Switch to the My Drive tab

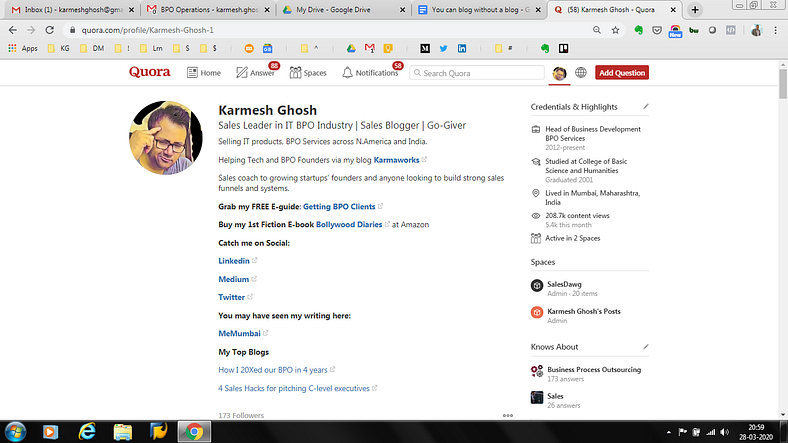click(x=343, y=10)
